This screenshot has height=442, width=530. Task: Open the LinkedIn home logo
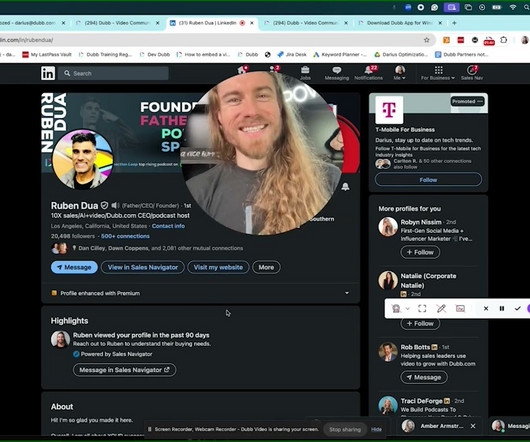48,73
